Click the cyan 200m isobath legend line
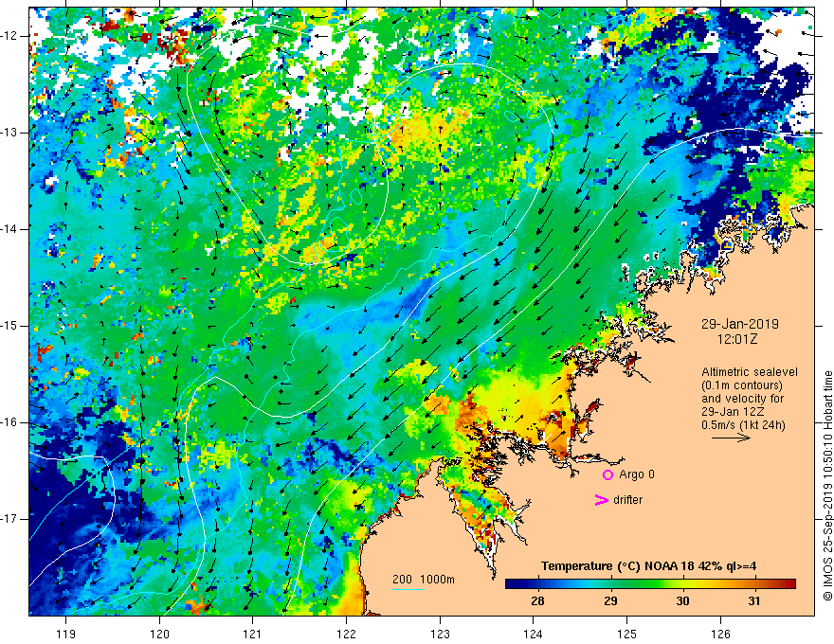The width and height of the screenshot is (834, 644). (x=408, y=589)
